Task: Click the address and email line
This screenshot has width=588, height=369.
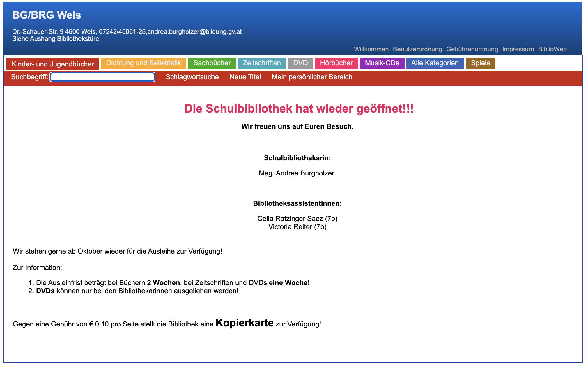Action: pyautogui.click(x=127, y=31)
